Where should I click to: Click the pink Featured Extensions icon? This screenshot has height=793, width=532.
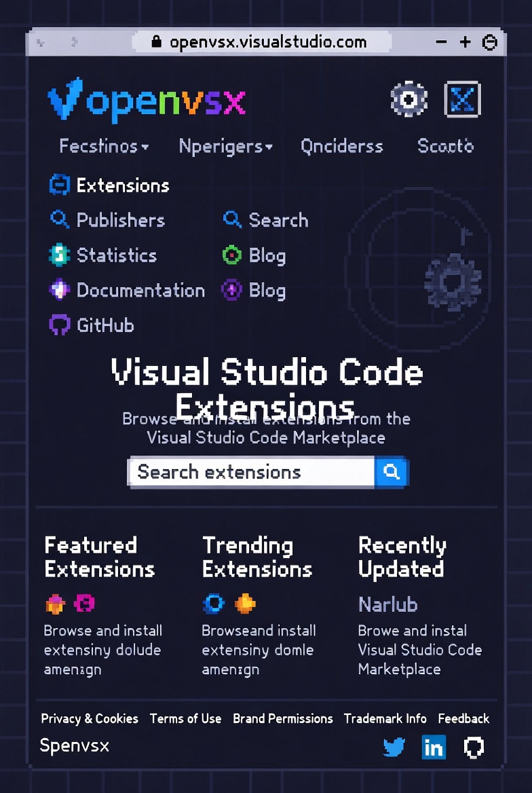click(84, 604)
